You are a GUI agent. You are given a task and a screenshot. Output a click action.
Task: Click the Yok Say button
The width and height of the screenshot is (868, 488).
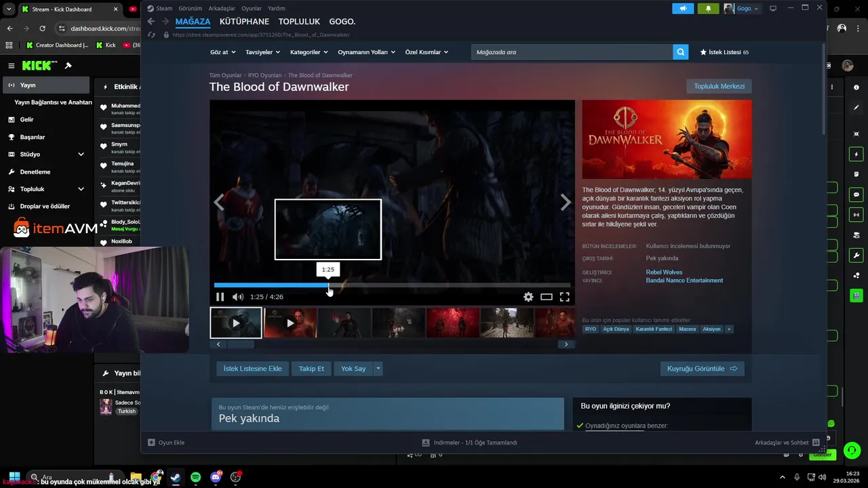(x=353, y=369)
